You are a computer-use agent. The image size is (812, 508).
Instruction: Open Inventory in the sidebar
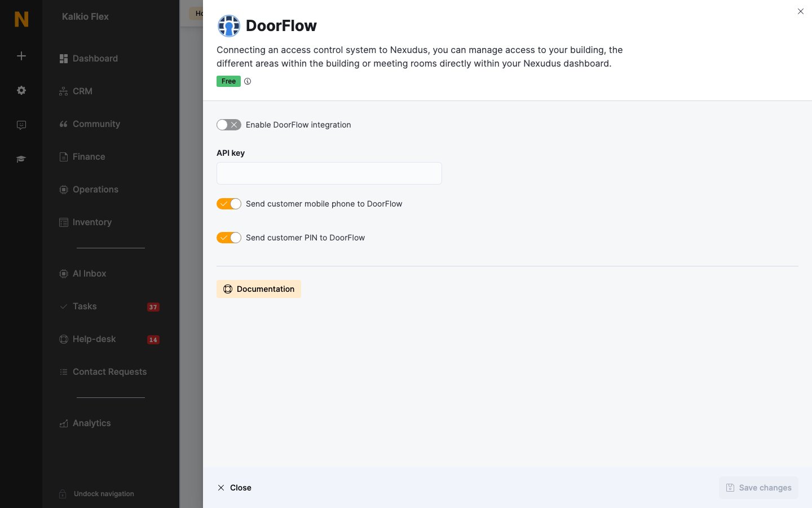tap(86, 222)
